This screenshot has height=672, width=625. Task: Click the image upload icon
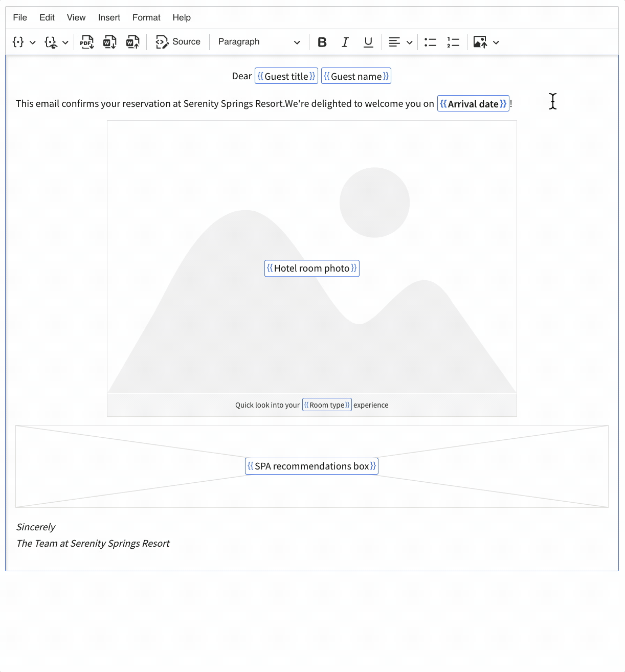point(480,42)
